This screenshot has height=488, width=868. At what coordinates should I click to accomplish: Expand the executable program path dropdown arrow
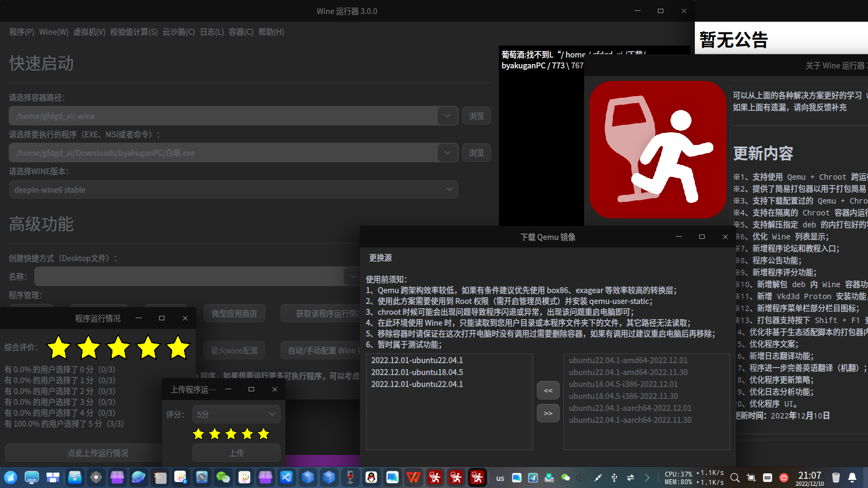447,153
